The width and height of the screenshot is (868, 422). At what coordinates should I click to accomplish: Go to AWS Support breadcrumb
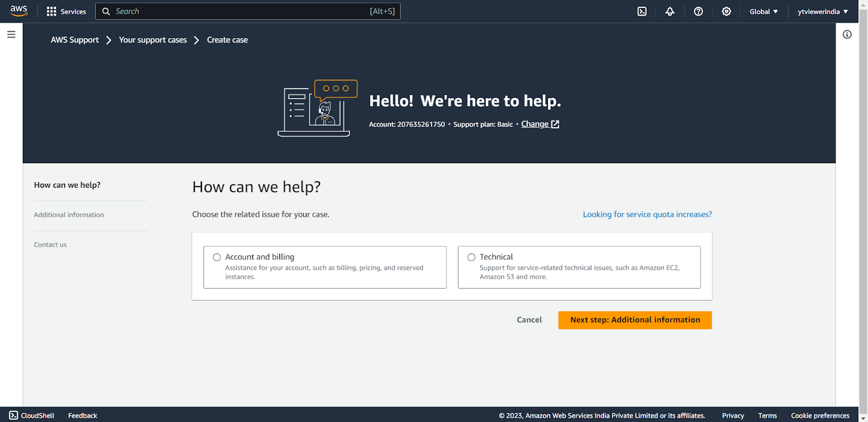pyautogui.click(x=75, y=40)
